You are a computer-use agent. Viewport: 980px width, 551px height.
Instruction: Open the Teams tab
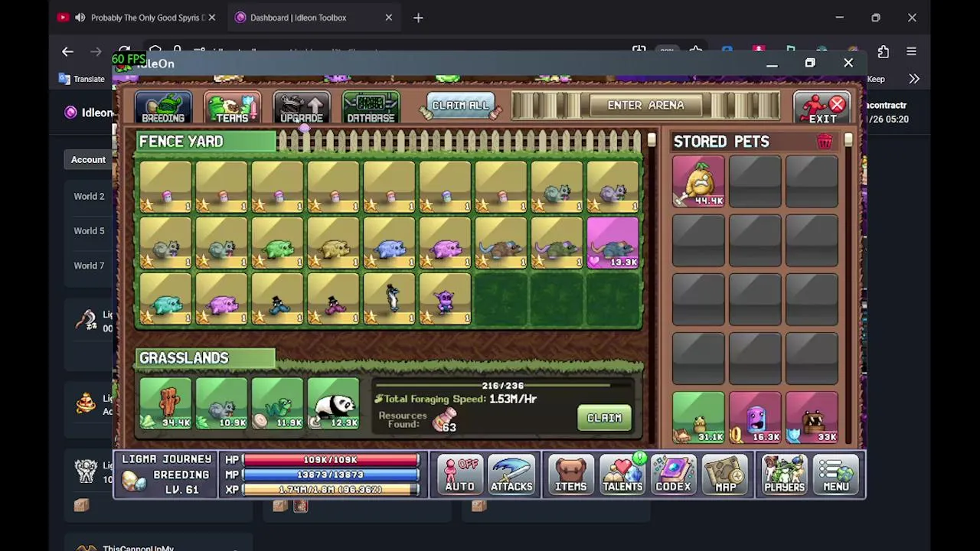click(232, 108)
